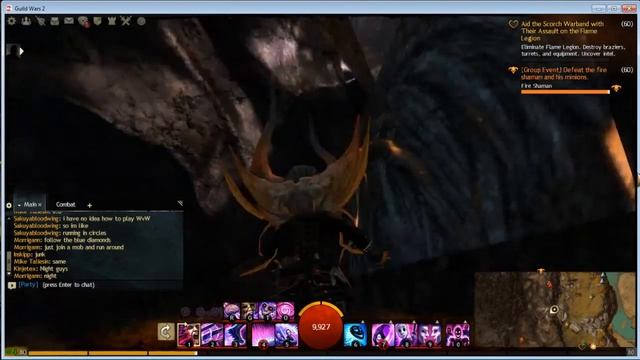
Task: Open the World vs World castle icon
Action: click(x=111, y=21)
